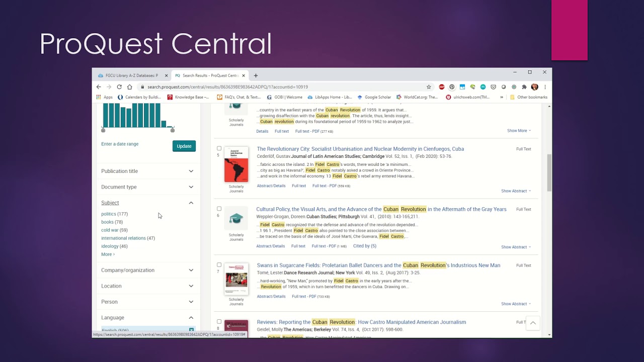The image size is (644, 362).
Task: Show abstract for the Cultural Policy result
Action: pyautogui.click(x=516, y=247)
